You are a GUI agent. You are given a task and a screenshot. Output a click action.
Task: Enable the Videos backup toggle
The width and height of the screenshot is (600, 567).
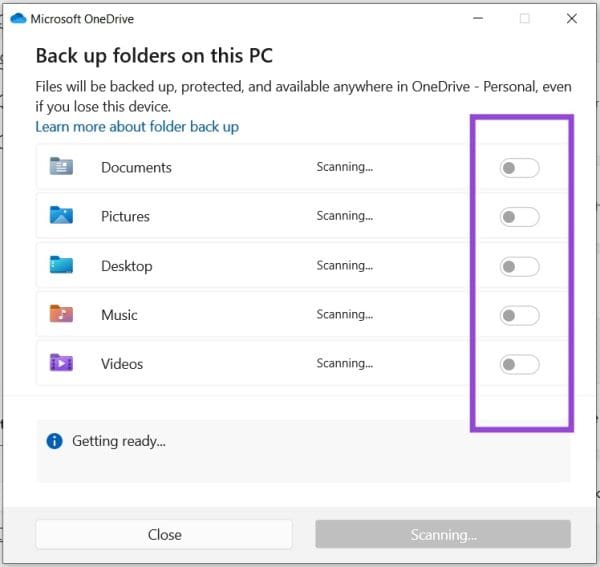click(x=519, y=365)
